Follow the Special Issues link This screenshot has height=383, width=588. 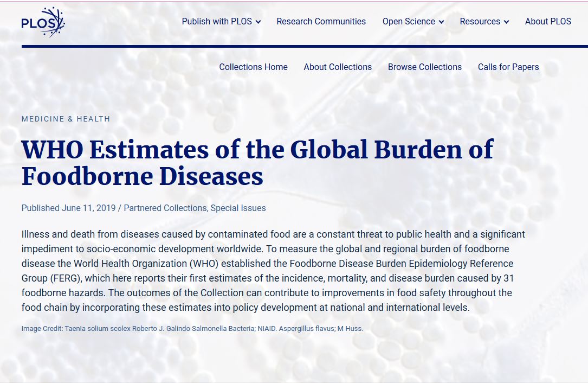(238, 208)
